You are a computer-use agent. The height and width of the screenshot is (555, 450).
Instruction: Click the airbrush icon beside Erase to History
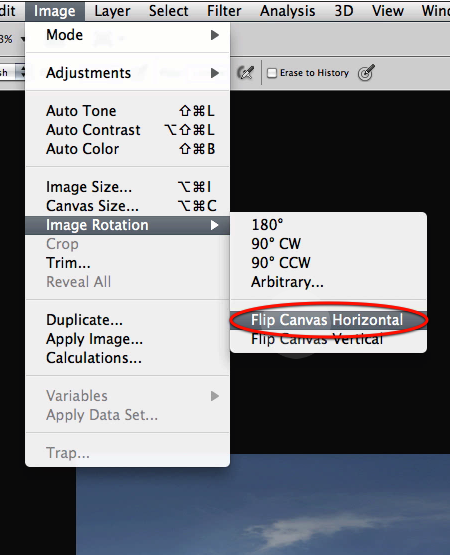(245, 73)
